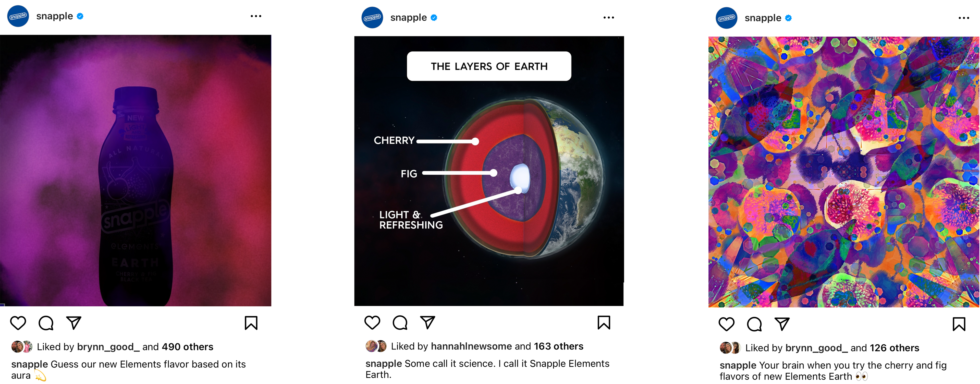View the 126 others who liked
The image size is (980, 384).
[895, 347]
